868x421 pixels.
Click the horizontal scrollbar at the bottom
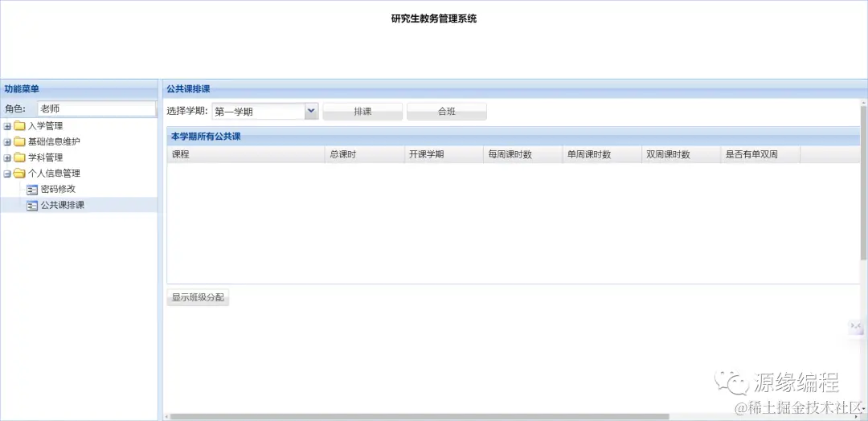(x=420, y=416)
